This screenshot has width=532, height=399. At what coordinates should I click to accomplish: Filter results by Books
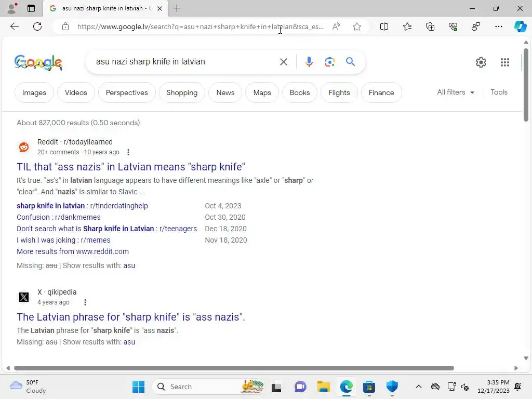300,92
